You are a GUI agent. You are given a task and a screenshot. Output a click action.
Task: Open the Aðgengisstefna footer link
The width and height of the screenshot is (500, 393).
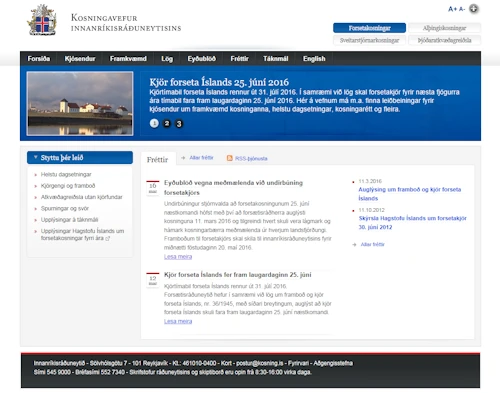click(333, 363)
